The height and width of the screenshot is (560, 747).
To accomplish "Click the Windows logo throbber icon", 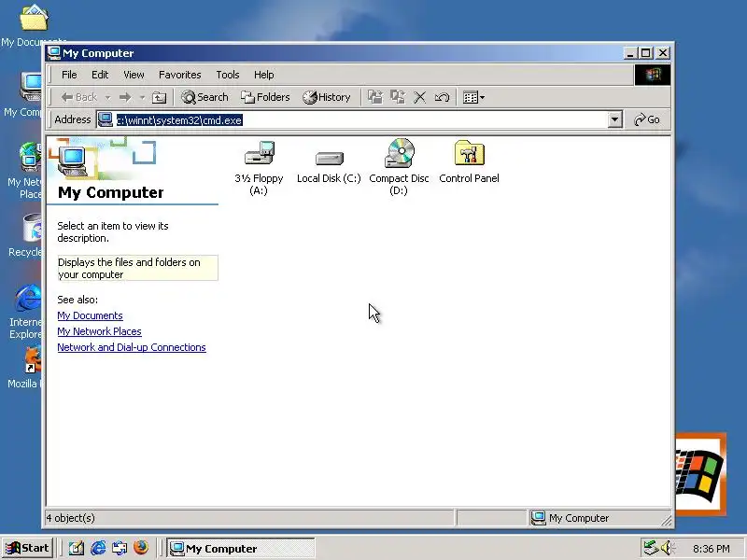I will tap(652, 75).
